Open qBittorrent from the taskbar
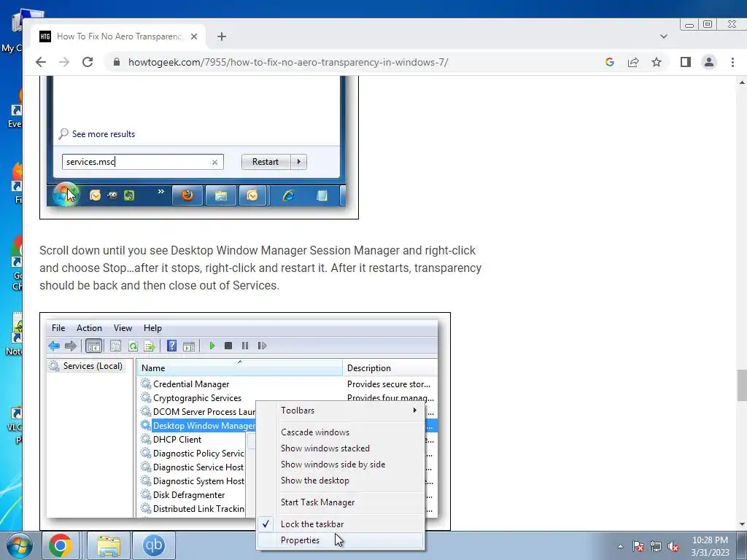 (x=153, y=545)
